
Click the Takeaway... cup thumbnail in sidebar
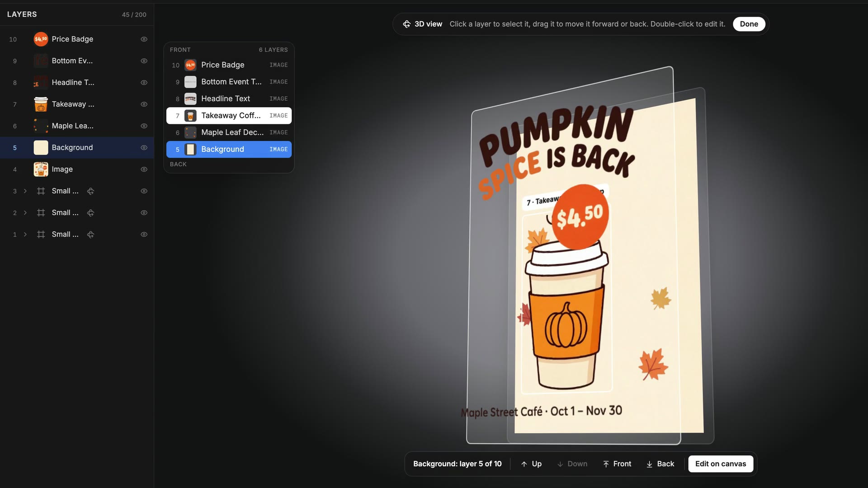(41, 104)
